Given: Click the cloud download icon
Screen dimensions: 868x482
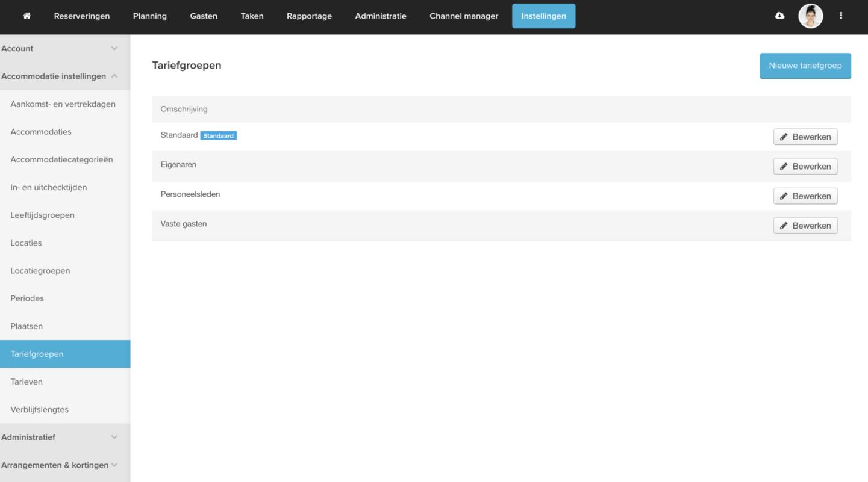Looking at the screenshot, I should [779, 16].
